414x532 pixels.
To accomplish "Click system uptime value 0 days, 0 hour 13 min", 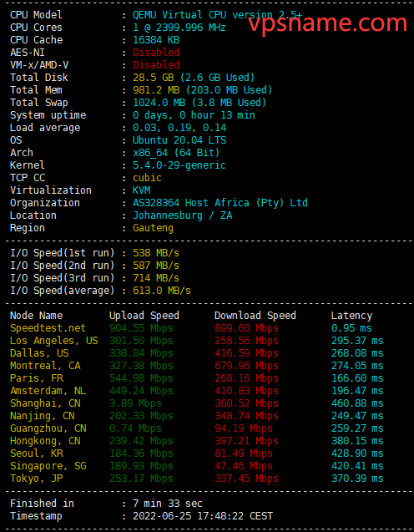I will (x=194, y=115).
